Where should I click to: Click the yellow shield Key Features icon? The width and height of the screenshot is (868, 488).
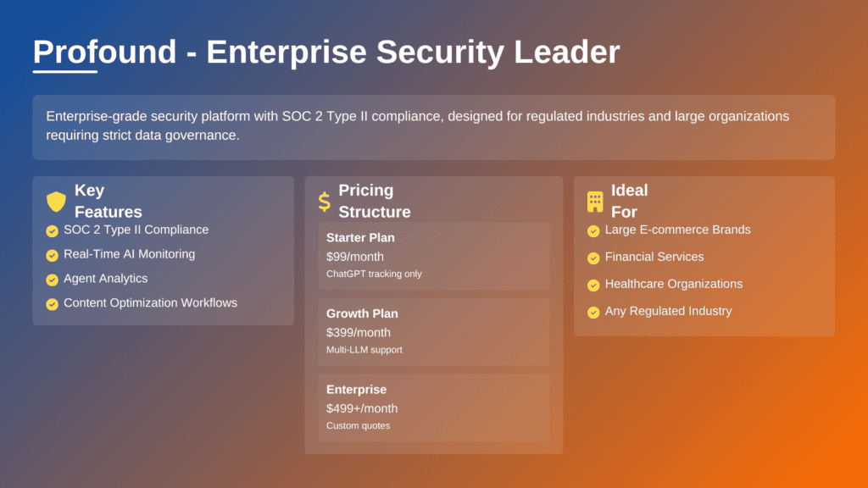(x=56, y=202)
